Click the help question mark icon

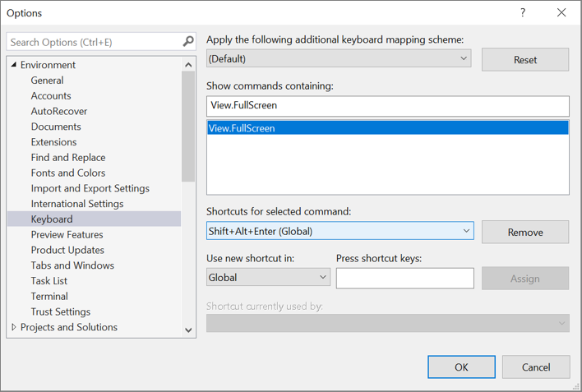click(523, 12)
